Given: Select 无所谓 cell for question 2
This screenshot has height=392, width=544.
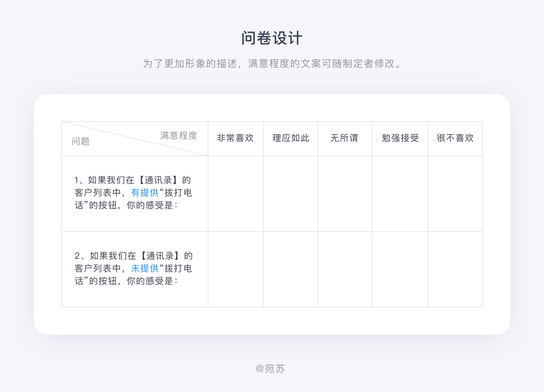Looking at the screenshot, I should click(345, 269).
